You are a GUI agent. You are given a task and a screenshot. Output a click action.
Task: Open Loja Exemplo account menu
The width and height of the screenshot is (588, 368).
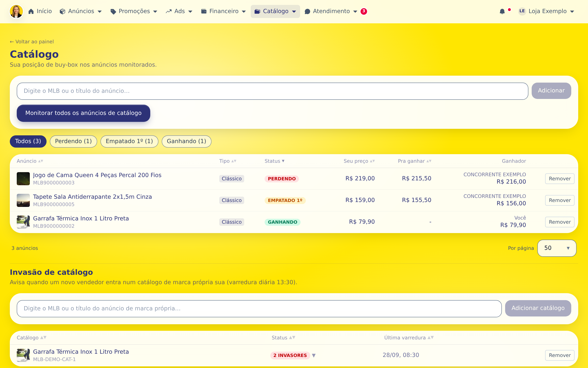point(546,11)
